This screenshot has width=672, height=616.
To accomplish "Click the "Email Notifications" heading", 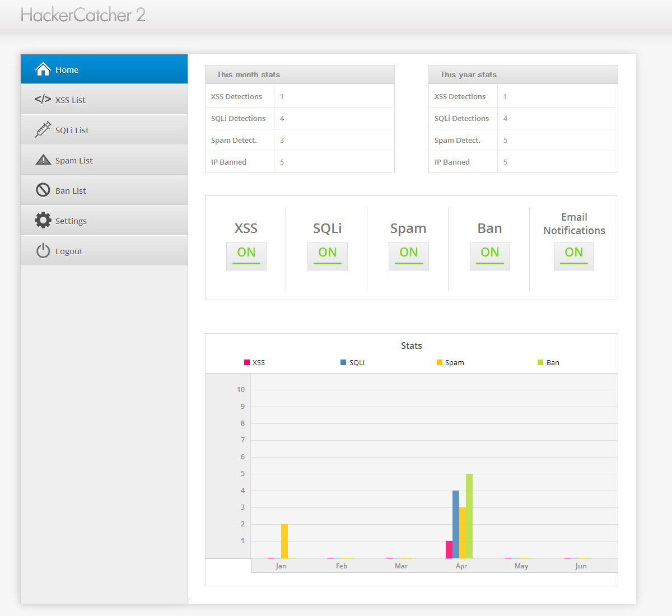I will pos(574,223).
